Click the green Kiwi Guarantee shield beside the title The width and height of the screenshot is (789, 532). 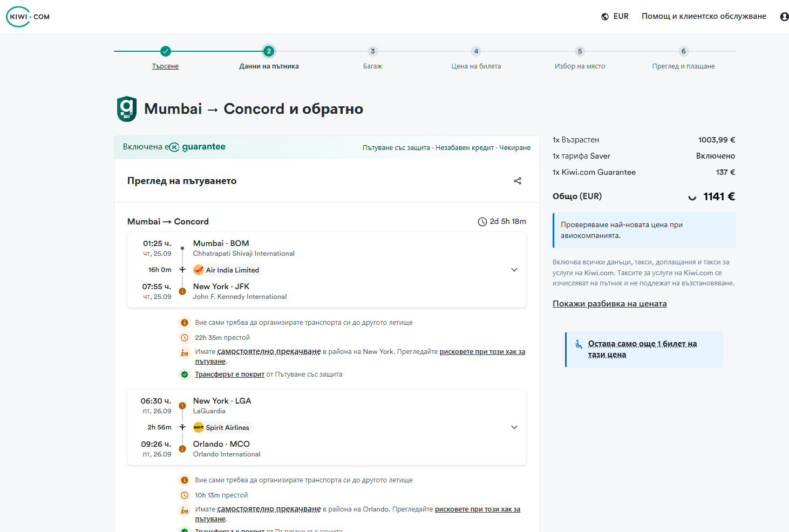click(x=127, y=109)
